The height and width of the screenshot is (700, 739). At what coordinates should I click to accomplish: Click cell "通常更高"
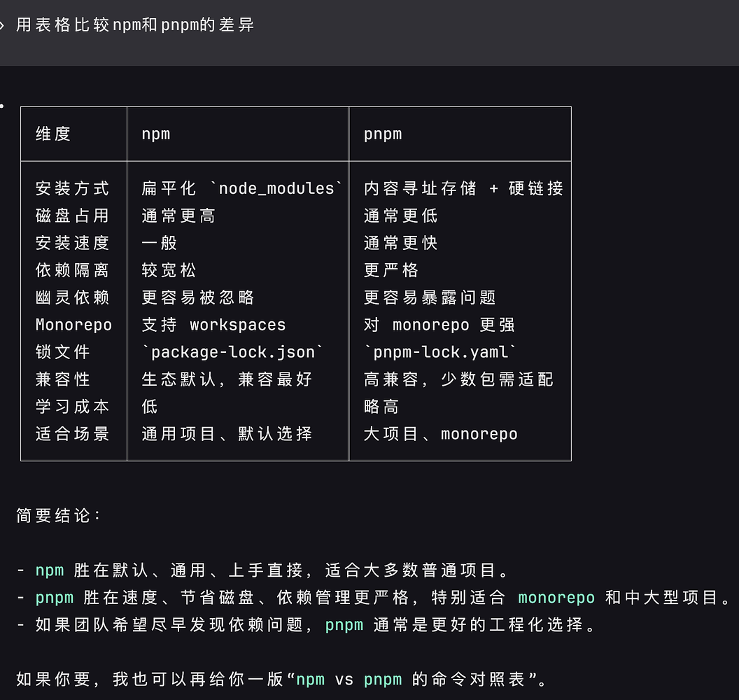point(178,216)
